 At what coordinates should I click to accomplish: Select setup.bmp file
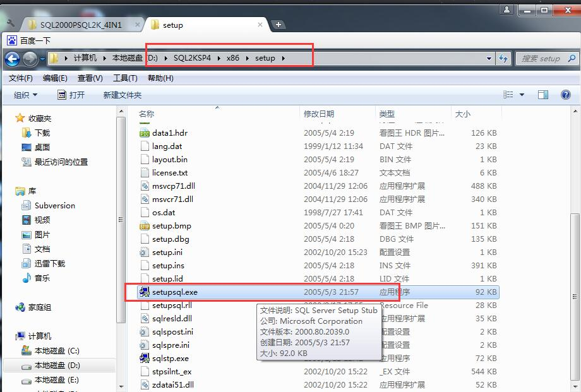click(172, 226)
